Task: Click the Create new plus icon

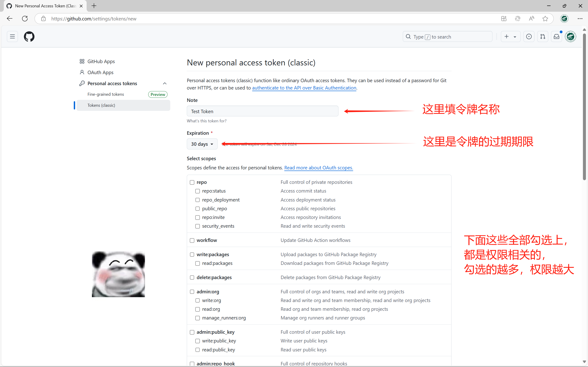Action: point(507,37)
